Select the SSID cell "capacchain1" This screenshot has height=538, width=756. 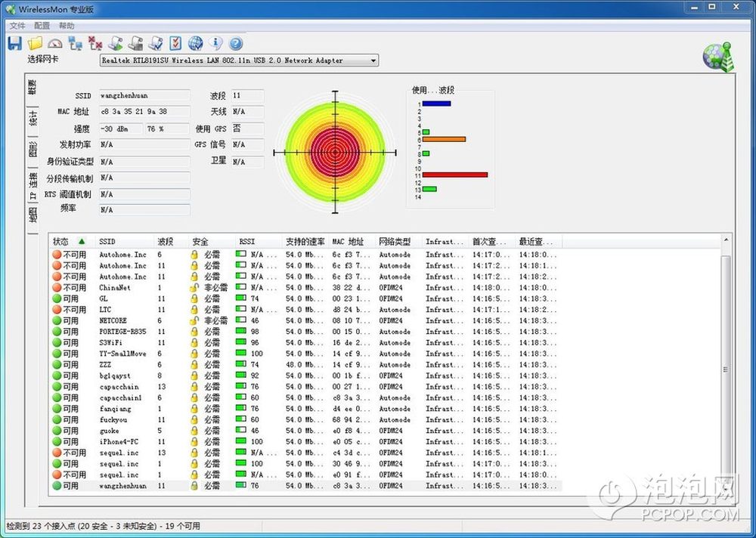tap(120, 398)
